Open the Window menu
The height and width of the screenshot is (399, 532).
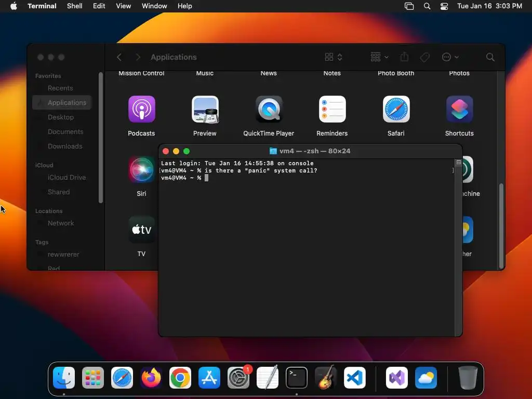point(154,6)
